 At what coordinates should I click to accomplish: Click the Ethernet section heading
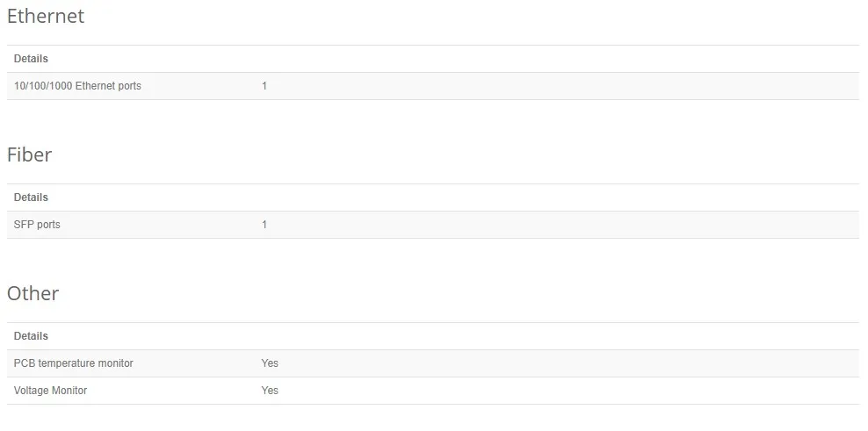[46, 16]
